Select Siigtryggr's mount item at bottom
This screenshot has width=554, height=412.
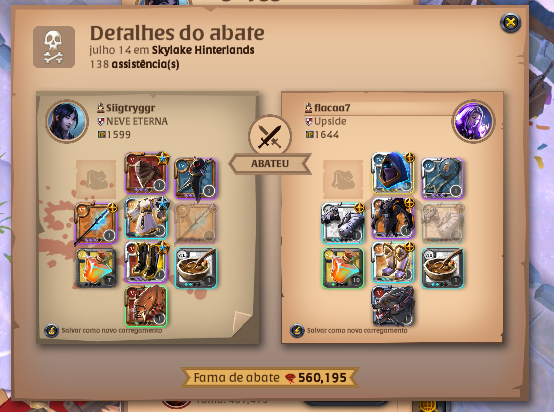(146, 306)
